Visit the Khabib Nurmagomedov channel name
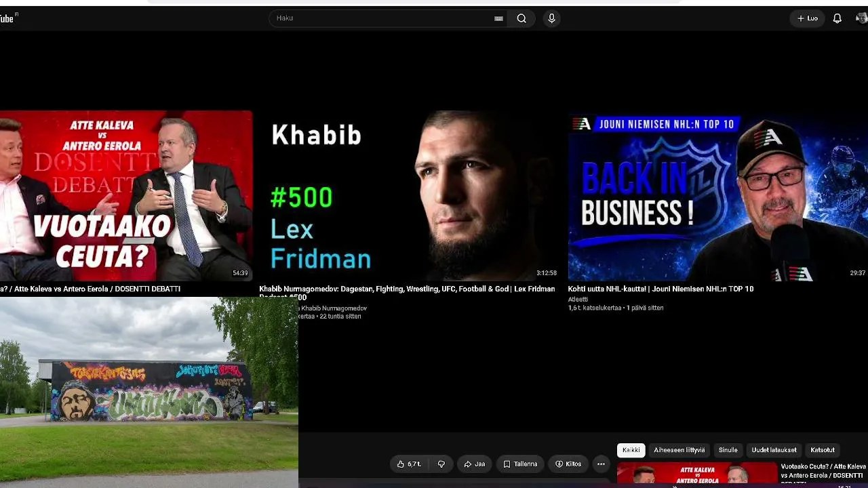 coord(333,308)
